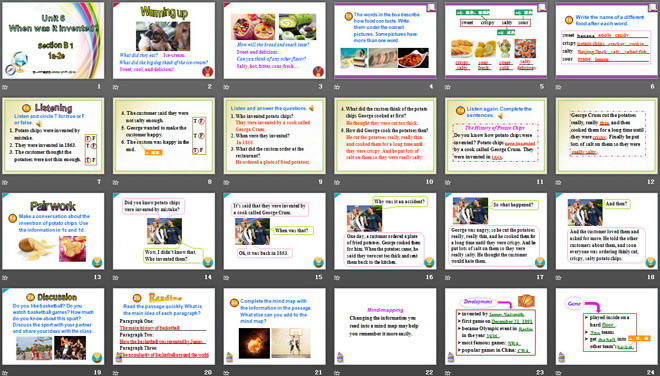Click the animation star under slide 24

[x=559, y=373]
